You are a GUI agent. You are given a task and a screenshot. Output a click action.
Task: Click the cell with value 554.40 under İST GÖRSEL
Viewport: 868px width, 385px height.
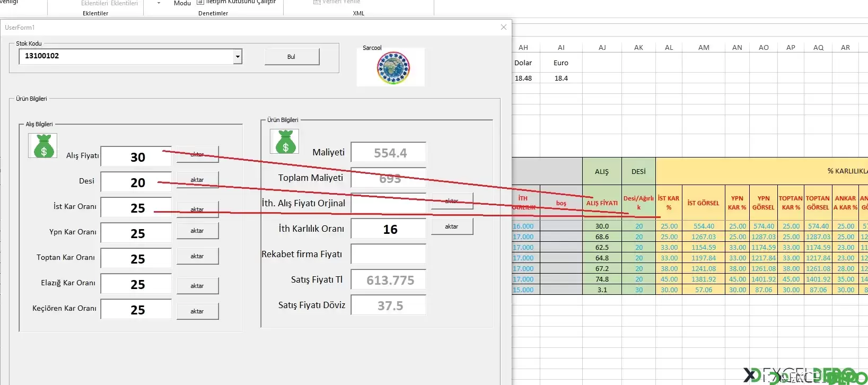(x=704, y=226)
